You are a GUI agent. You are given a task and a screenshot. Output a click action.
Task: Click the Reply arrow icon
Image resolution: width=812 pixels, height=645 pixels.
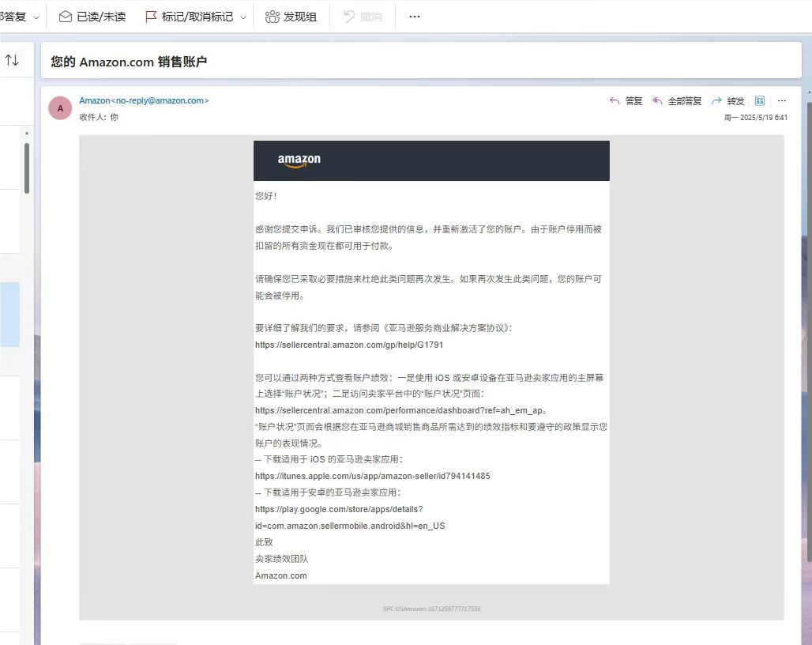615,100
